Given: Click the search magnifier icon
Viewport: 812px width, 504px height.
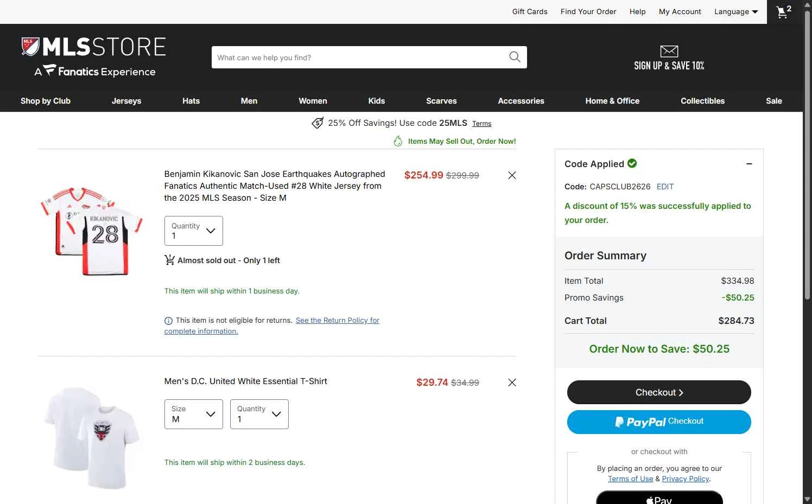Looking at the screenshot, I should 515,57.
